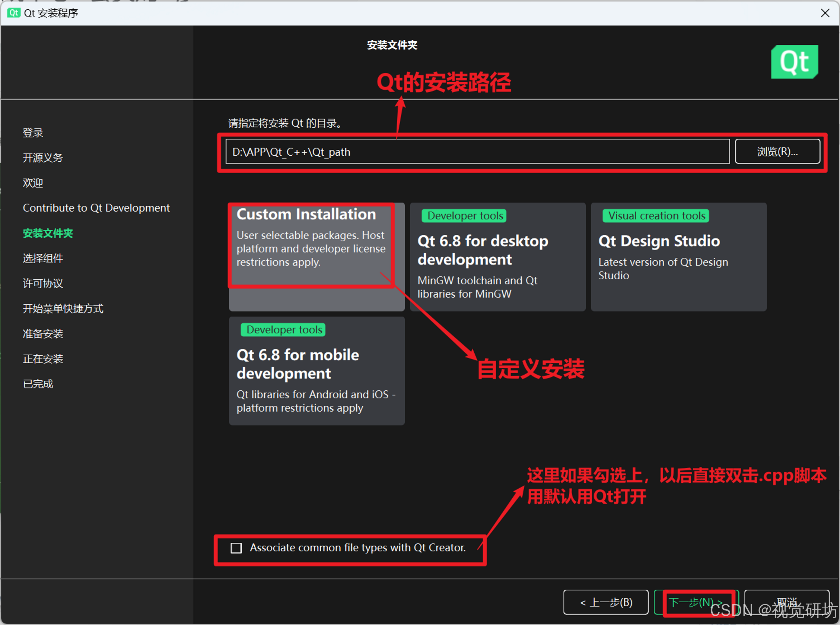Cancel the installation with 取消
Image resolution: width=840 pixels, height=625 pixels.
787,602
